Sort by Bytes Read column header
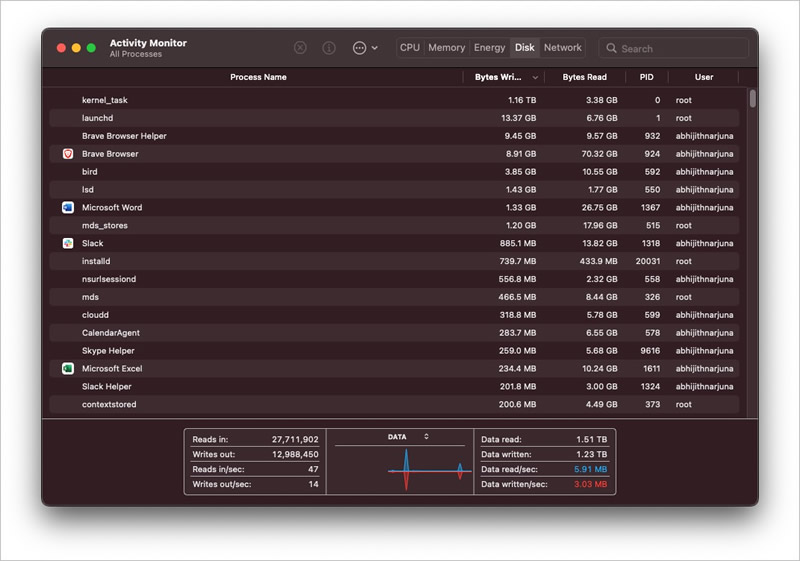Viewport: 800px width, 561px height. (585, 77)
